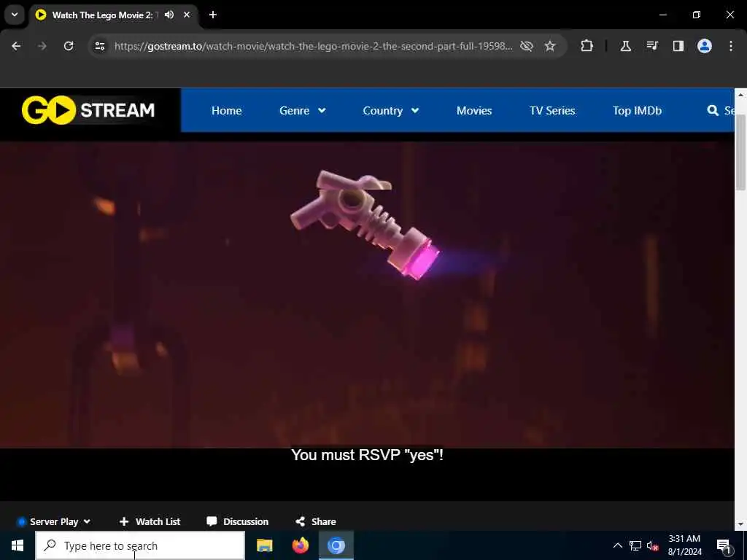Open the taskbar clock showing 3:31 AM
This screenshot has width=747, height=560.
point(684,545)
